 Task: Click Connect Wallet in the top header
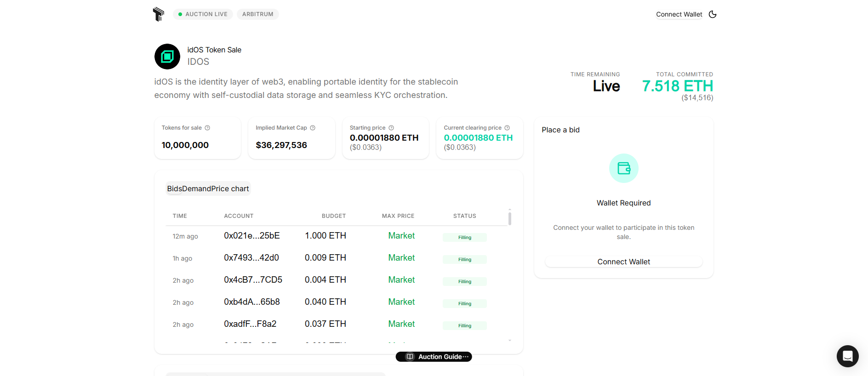tap(679, 14)
